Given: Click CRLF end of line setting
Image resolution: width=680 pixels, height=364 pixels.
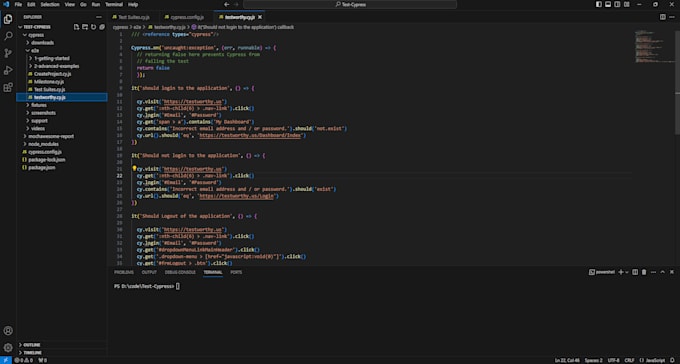Looking at the screenshot, I should (x=629, y=360).
